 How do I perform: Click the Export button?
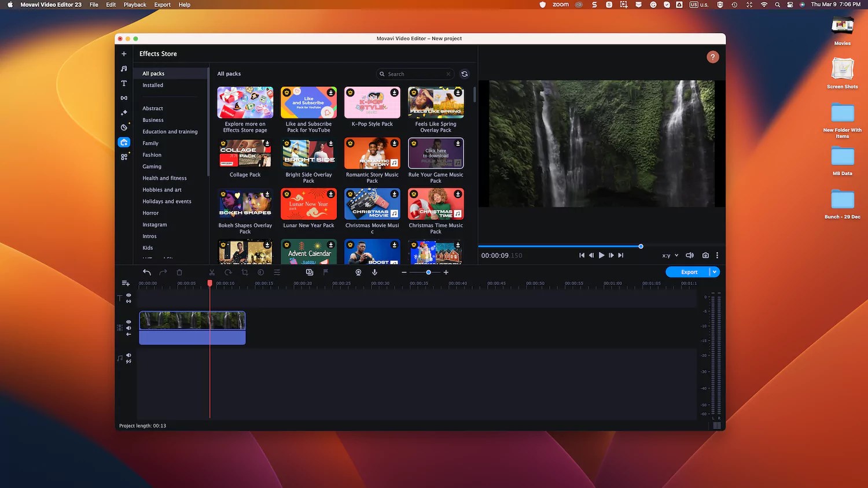click(689, 272)
